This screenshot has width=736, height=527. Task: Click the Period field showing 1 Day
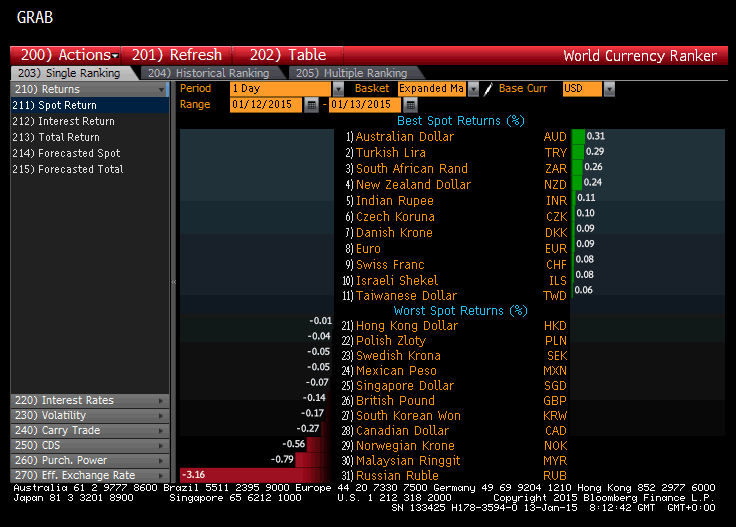(x=281, y=89)
